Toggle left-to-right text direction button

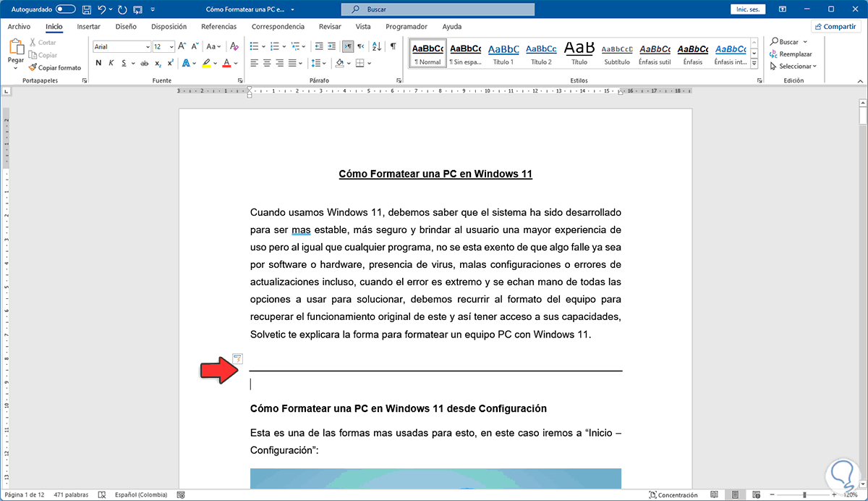pyautogui.click(x=348, y=46)
